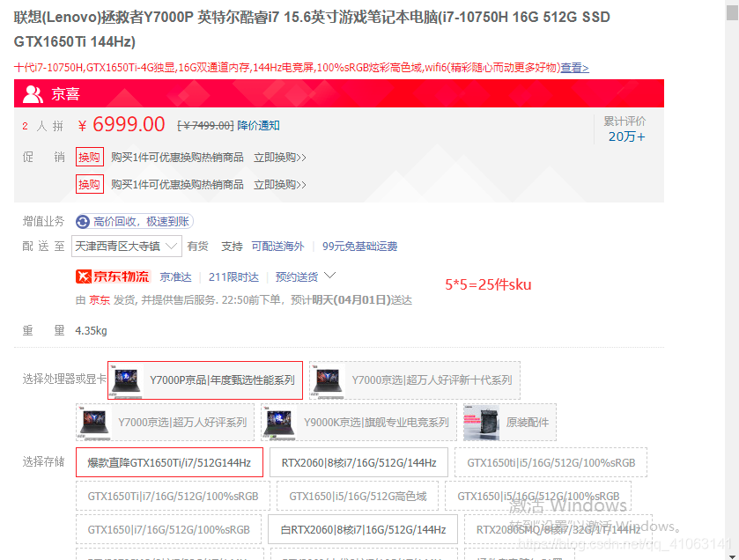This screenshot has width=739, height=560.
Task: Click the 4.35kg weight value
Action: pyautogui.click(x=91, y=331)
